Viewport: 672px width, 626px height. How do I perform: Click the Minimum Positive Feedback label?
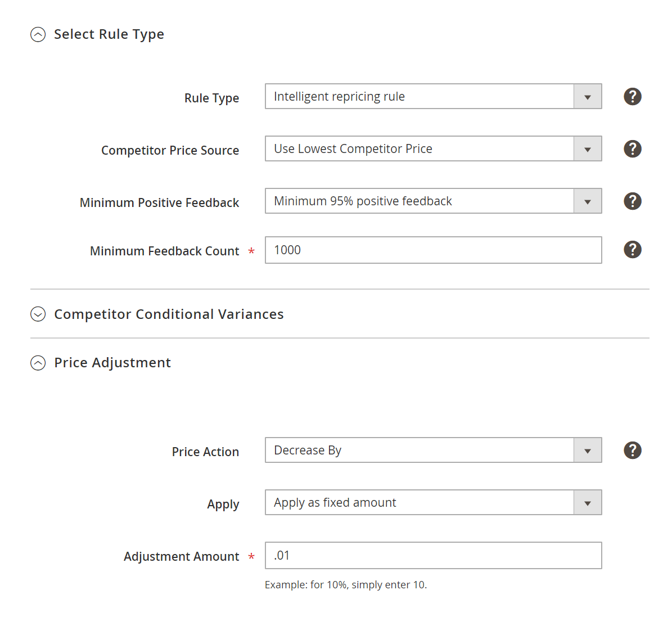click(160, 203)
